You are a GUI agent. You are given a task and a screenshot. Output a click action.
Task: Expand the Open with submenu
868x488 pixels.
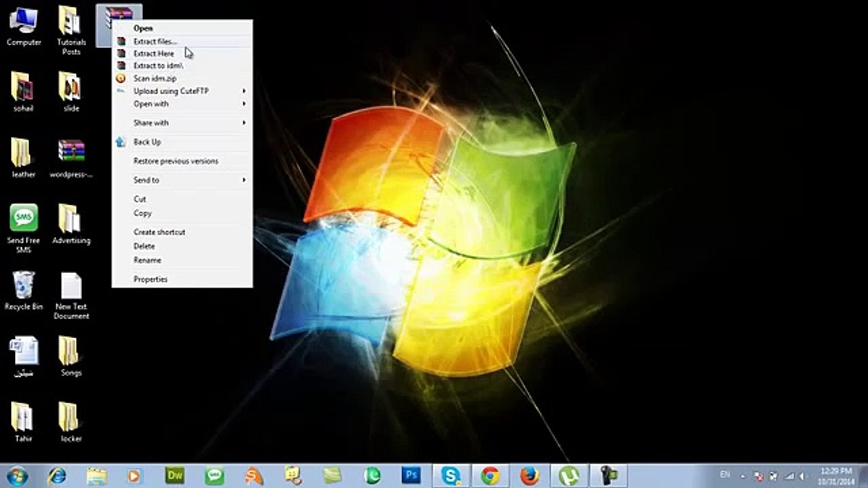click(x=182, y=104)
